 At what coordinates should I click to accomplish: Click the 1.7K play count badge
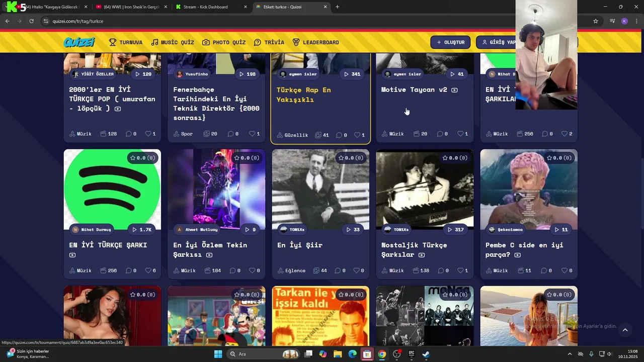pyautogui.click(x=141, y=229)
